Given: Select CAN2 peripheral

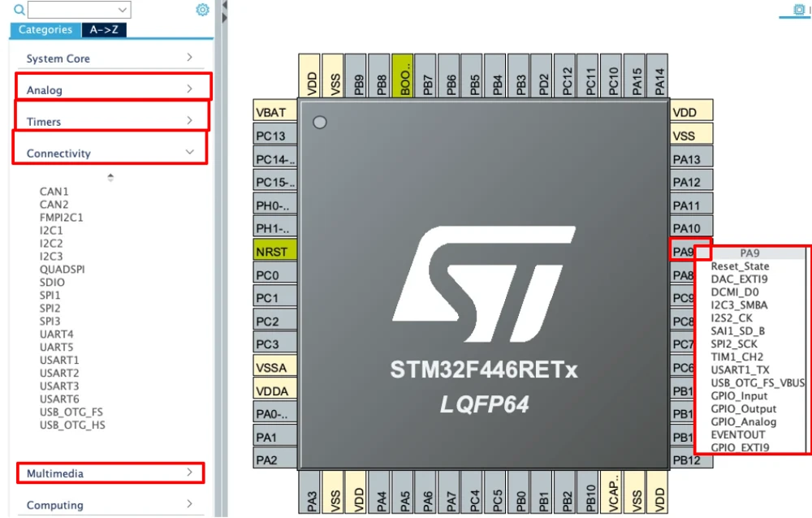Looking at the screenshot, I should click(54, 205).
